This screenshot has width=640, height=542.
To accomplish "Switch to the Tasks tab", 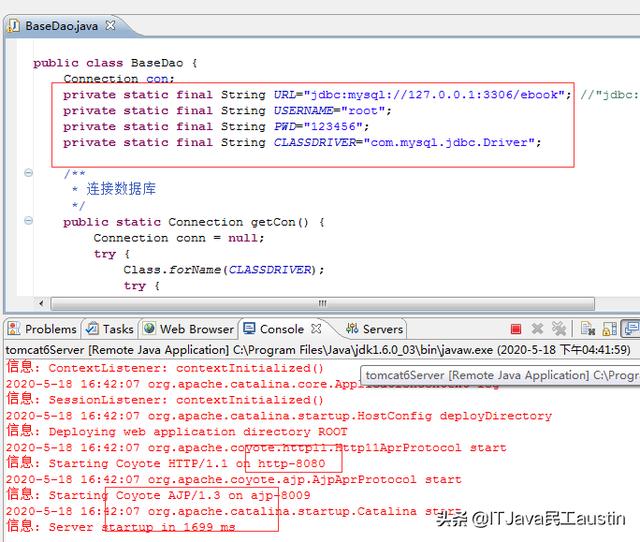I will tap(109, 329).
